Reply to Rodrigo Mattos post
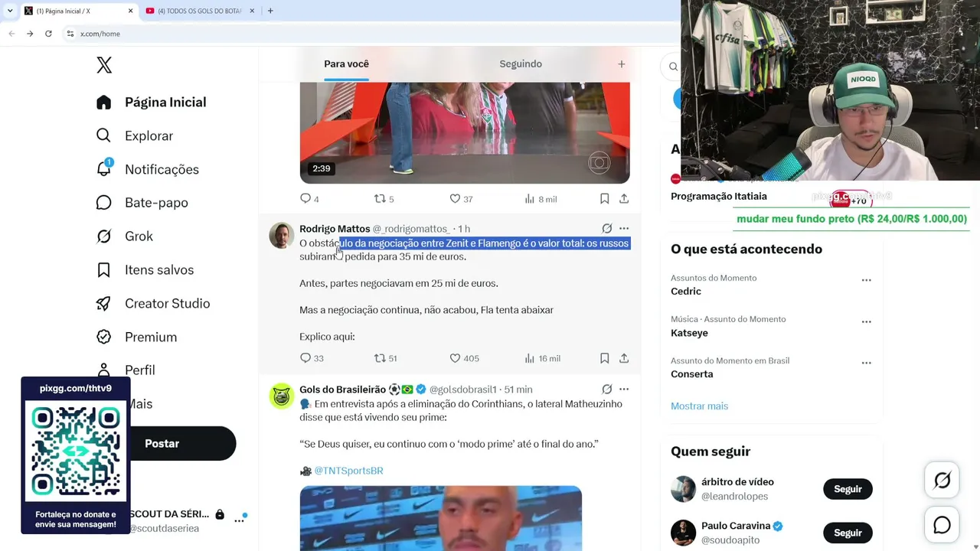The width and height of the screenshot is (980, 551). 305,358
